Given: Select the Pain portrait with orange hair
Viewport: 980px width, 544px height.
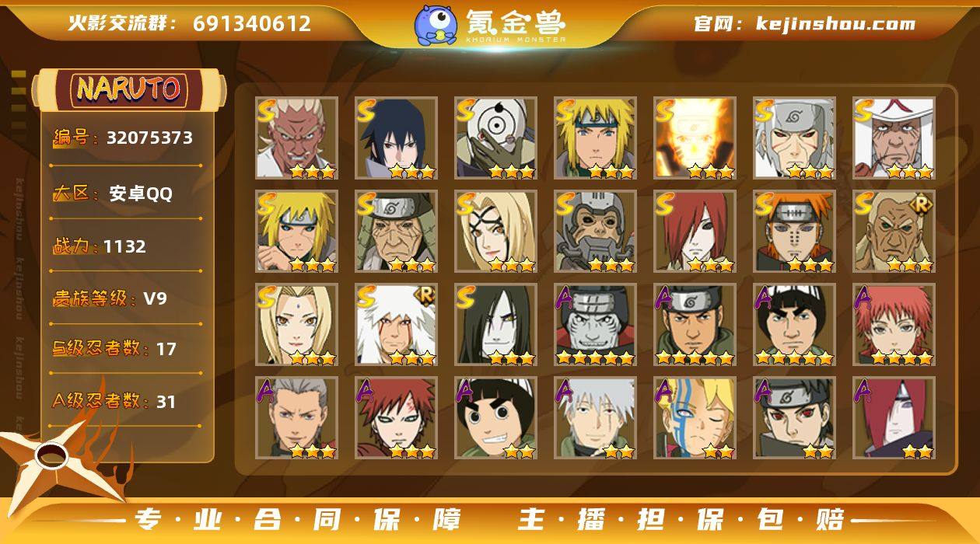Looking at the screenshot, I should (x=795, y=231).
